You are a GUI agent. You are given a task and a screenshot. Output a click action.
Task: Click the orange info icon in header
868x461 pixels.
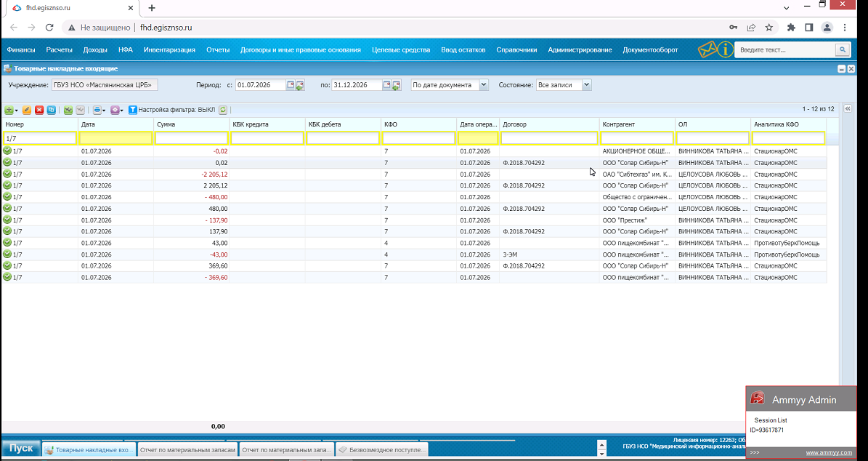[725, 50]
